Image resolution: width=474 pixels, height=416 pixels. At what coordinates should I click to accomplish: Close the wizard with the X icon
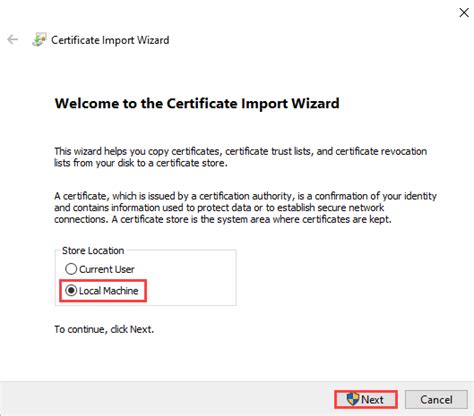tap(464, 13)
